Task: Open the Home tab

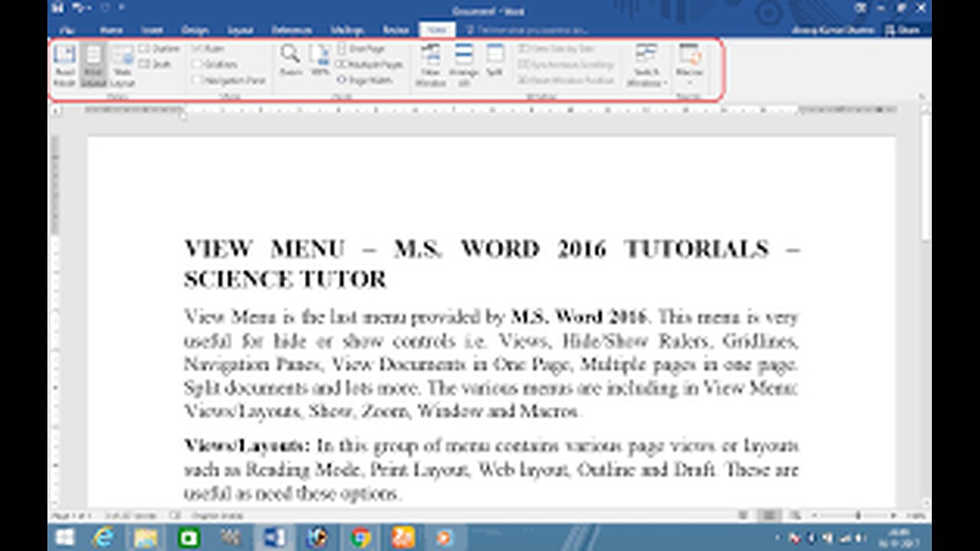Action: click(111, 30)
